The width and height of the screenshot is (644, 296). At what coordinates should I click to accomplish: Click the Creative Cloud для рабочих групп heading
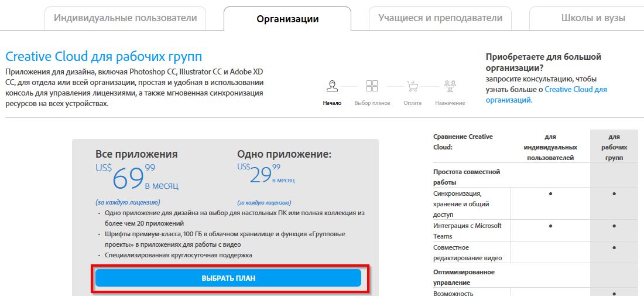click(x=104, y=57)
